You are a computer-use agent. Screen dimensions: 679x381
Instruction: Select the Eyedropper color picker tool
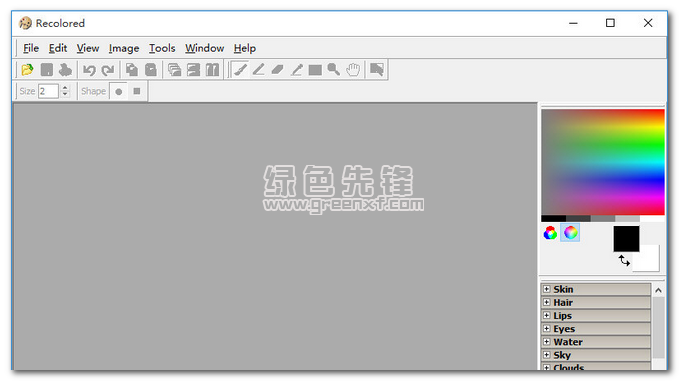point(296,70)
